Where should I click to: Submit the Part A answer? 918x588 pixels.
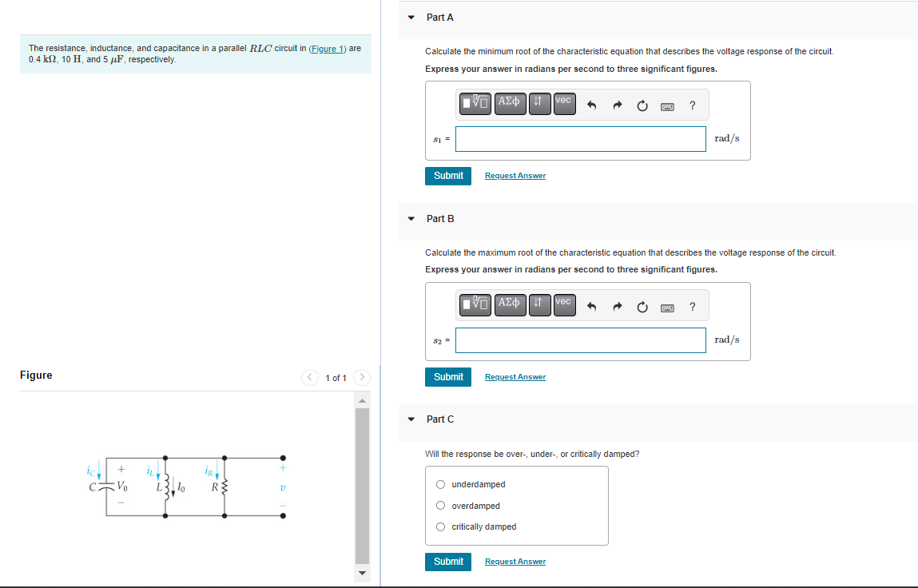tap(447, 175)
